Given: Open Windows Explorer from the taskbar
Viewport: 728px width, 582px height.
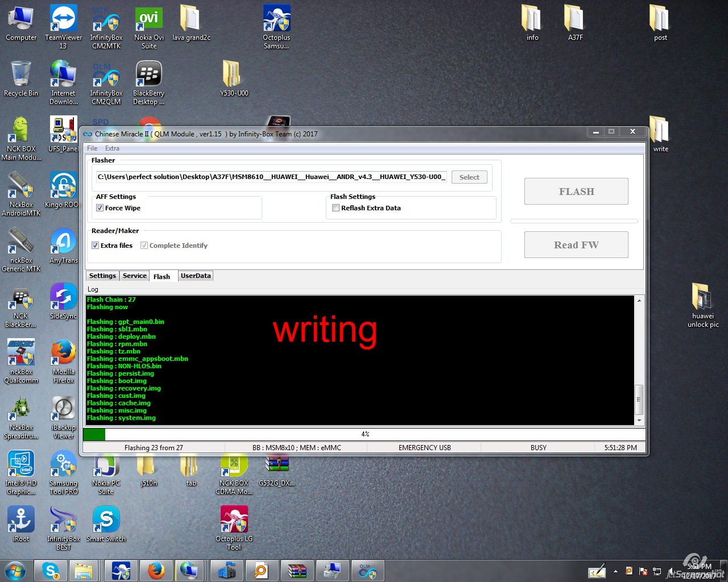Looking at the screenshot, I should click(x=84, y=571).
